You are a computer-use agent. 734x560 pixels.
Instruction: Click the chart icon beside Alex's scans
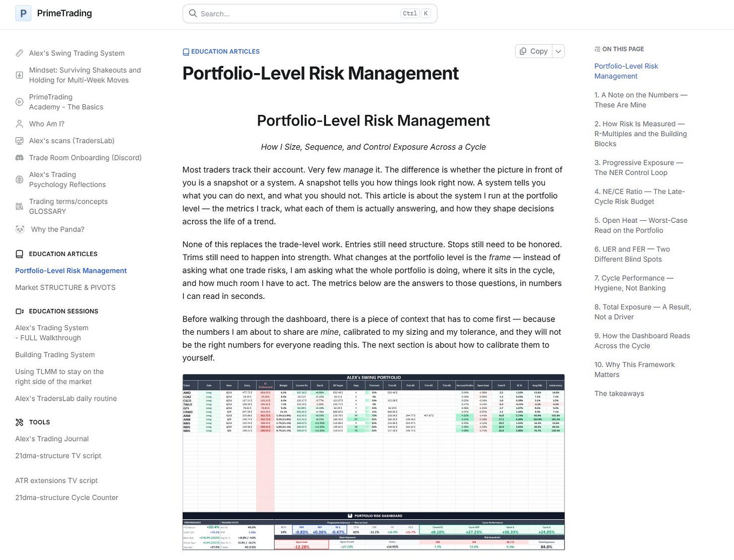click(19, 141)
